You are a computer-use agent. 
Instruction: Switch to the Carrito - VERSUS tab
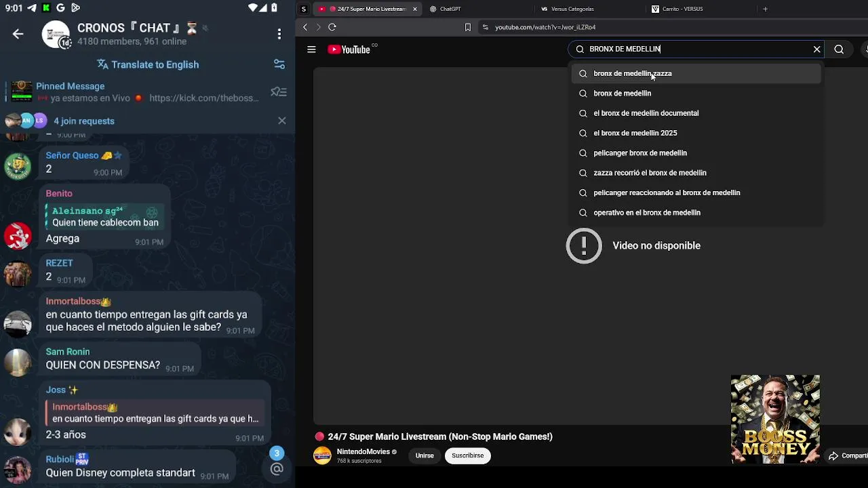click(x=683, y=9)
